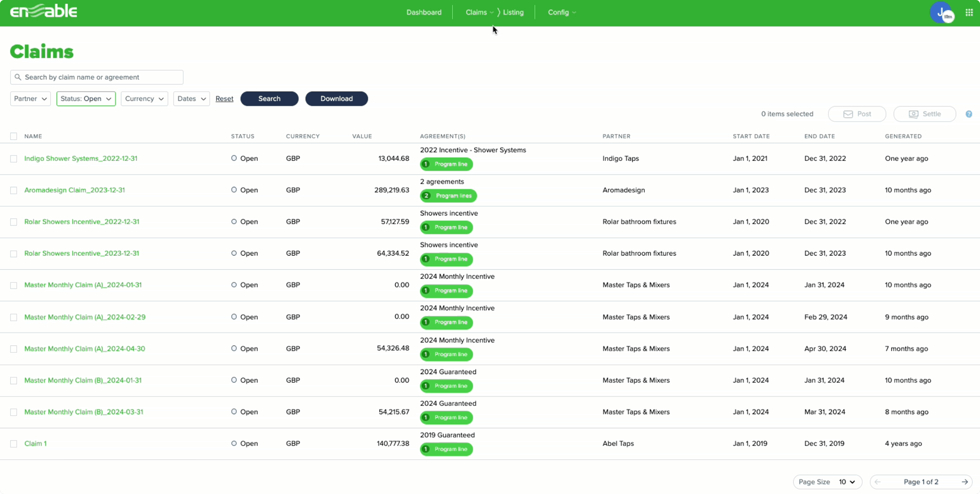This screenshot has width=980, height=494.
Task: Open Master Monthly Claim (A)_2024-04-30 link
Action: 84,348
